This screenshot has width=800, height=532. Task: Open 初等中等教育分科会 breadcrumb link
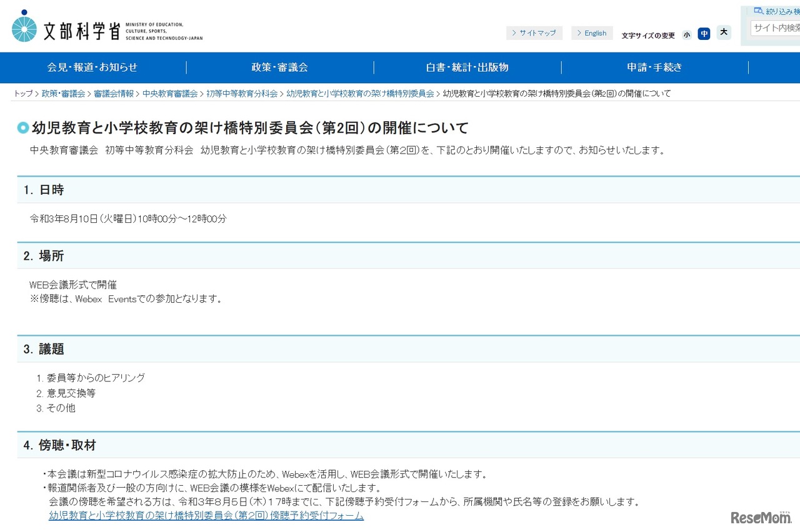click(242, 93)
